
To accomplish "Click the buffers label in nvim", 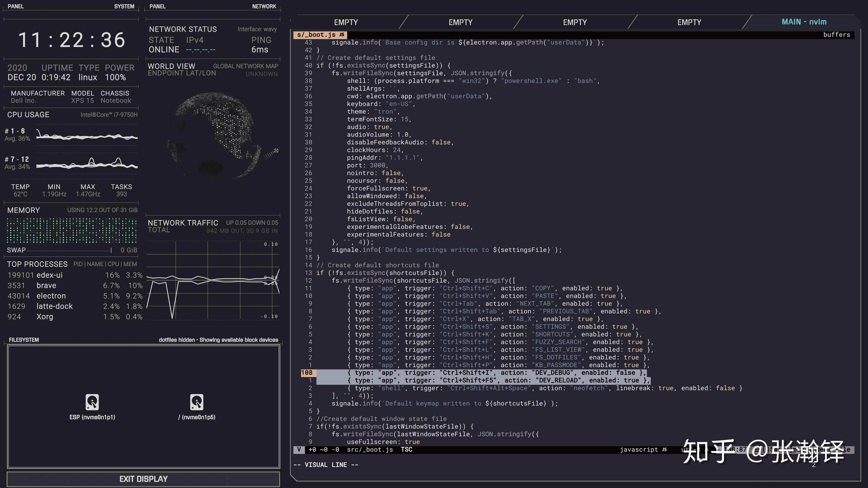I will [837, 35].
